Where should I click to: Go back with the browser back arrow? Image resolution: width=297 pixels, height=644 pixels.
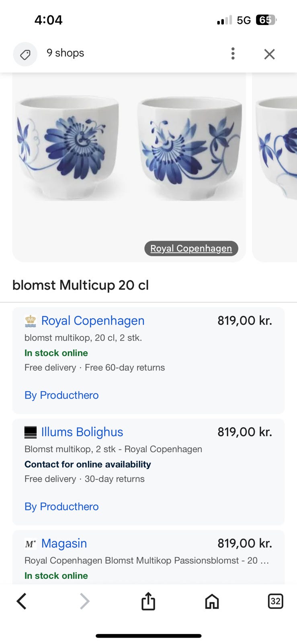[x=22, y=601]
